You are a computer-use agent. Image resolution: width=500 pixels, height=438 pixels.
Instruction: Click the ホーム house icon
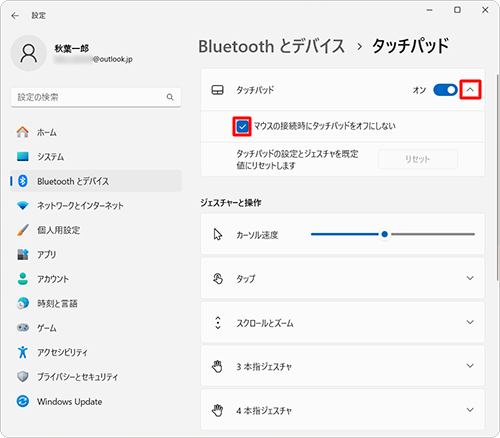tap(23, 132)
